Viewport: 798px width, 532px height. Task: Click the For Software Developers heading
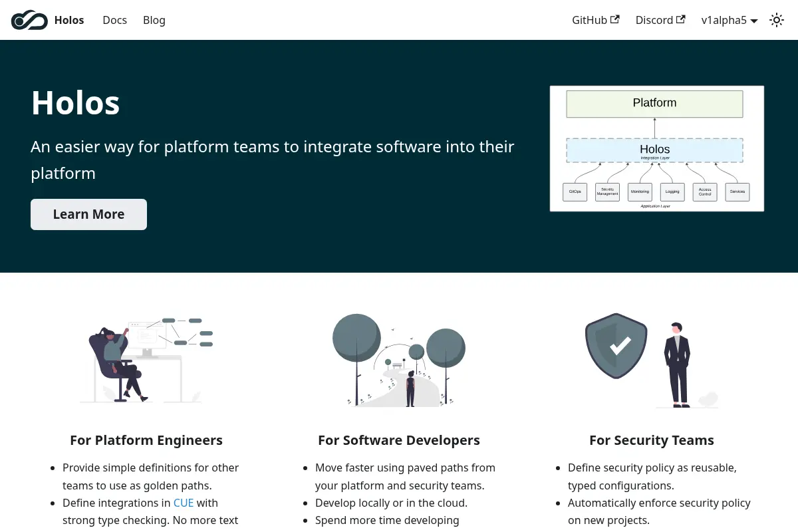[399, 440]
